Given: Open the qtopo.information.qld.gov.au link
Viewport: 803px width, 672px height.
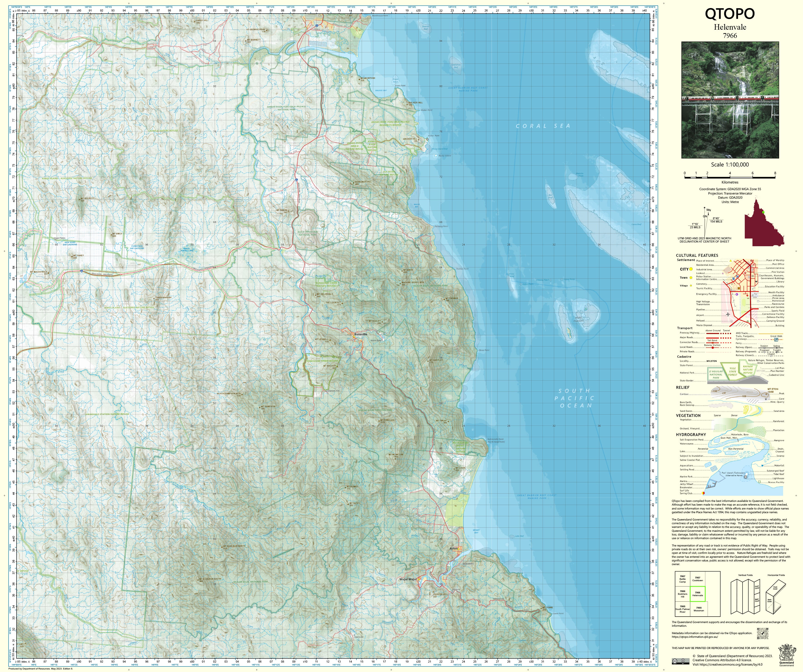Looking at the screenshot, I should [x=694, y=637].
